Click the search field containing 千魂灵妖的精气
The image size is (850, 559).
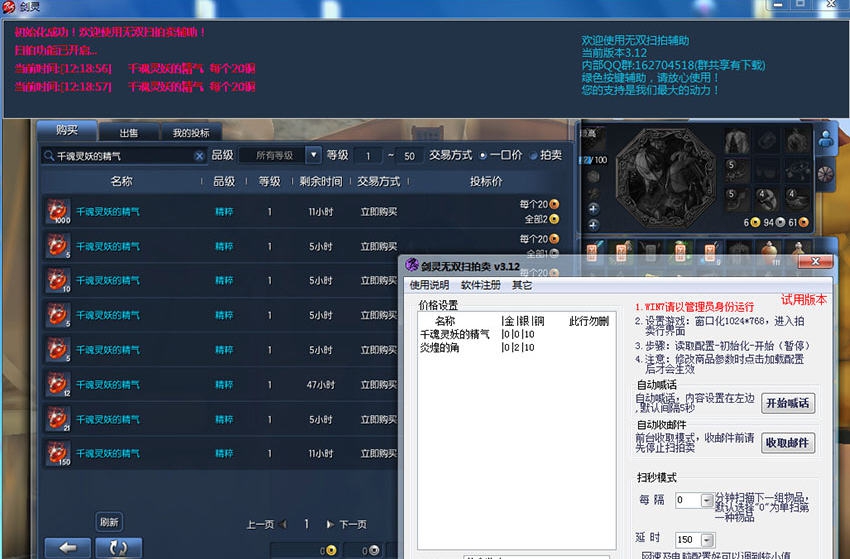pyautogui.click(x=124, y=156)
